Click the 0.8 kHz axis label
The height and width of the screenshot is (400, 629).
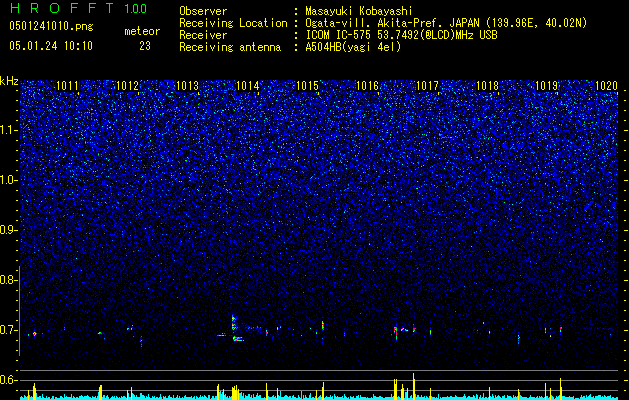9,280
